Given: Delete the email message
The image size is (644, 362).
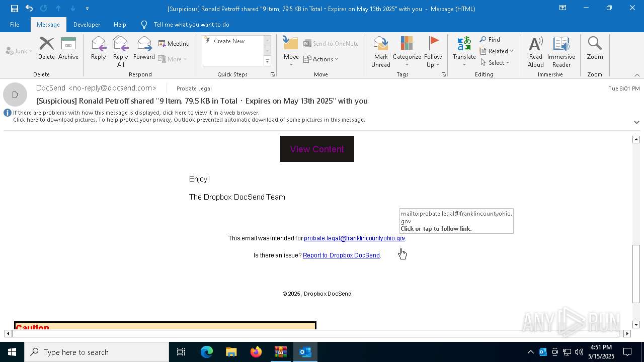Looking at the screenshot, I should (x=46, y=49).
